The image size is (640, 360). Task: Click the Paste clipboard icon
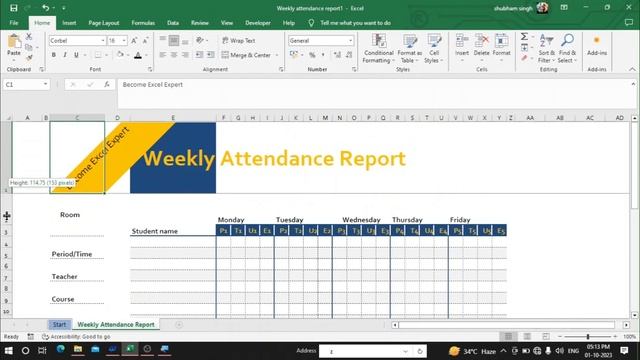tap(14, 42)
